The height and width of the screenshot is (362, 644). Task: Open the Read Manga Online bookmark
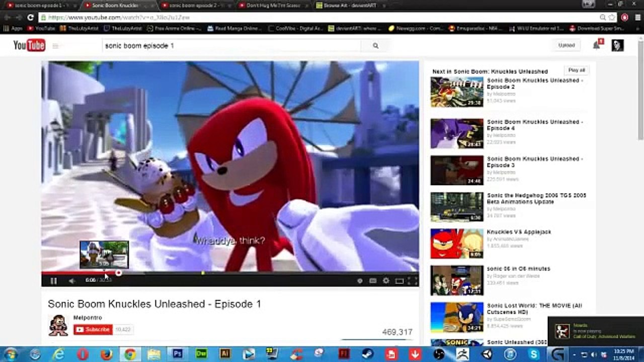tap(234, 29)
